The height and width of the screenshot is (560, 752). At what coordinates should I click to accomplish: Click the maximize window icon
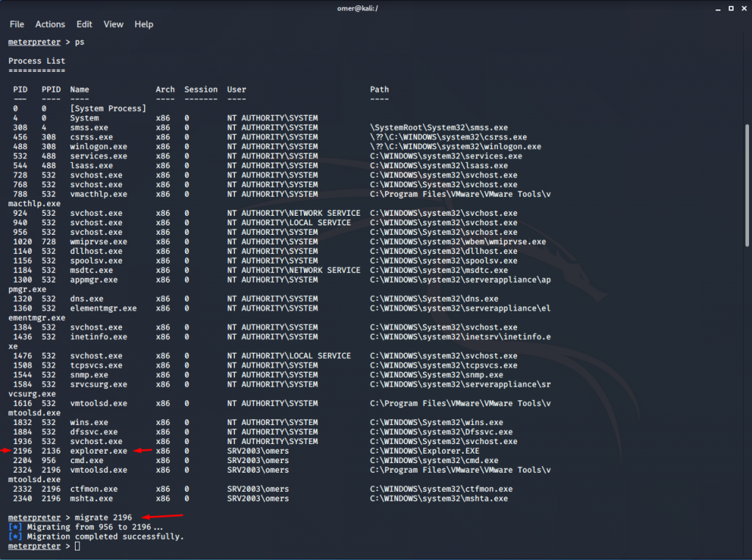coord(729,8)
